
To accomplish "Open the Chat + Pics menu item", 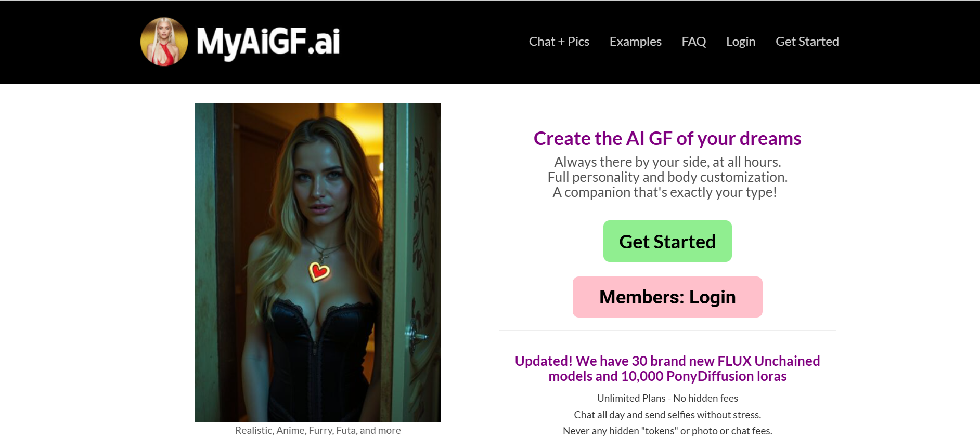I will coord(559,42).
